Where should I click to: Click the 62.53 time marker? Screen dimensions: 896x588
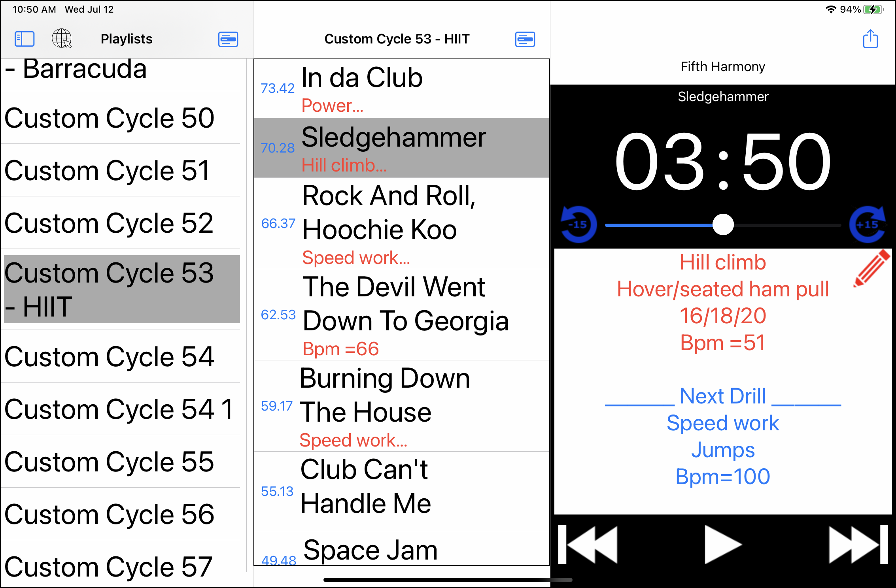point(278,315)
